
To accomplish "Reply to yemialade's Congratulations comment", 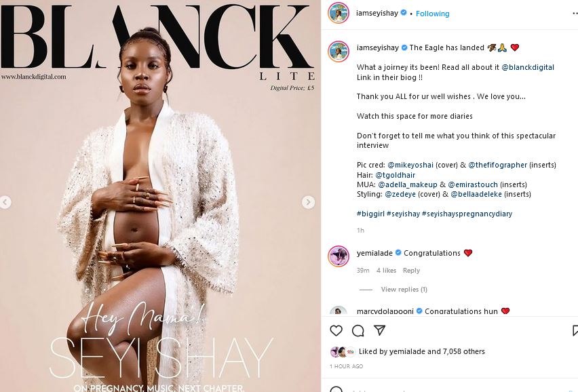I will pos(411,271).
